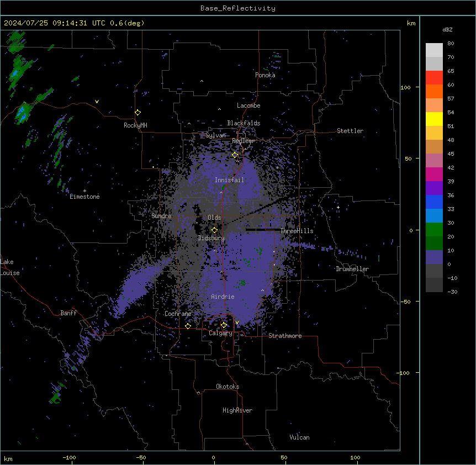Click the Strathmore town label
This screenshot has height=465, width=476.
click(285, 336)
